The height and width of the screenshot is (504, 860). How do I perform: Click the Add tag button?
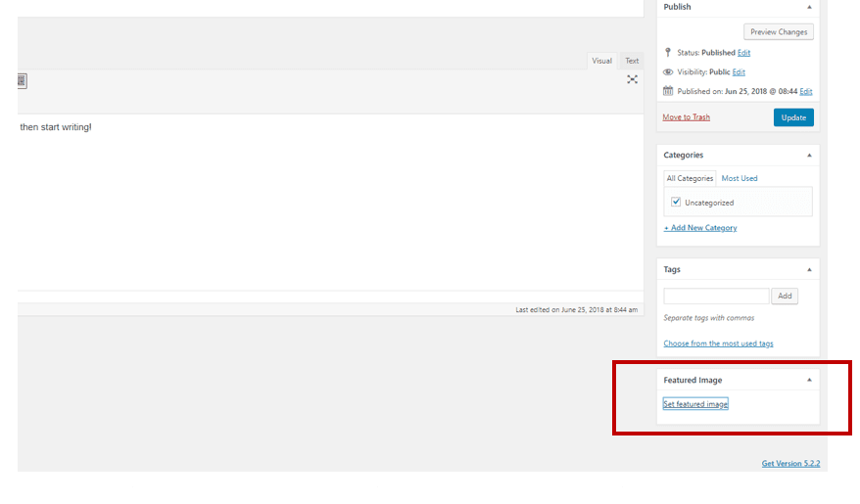785,296
